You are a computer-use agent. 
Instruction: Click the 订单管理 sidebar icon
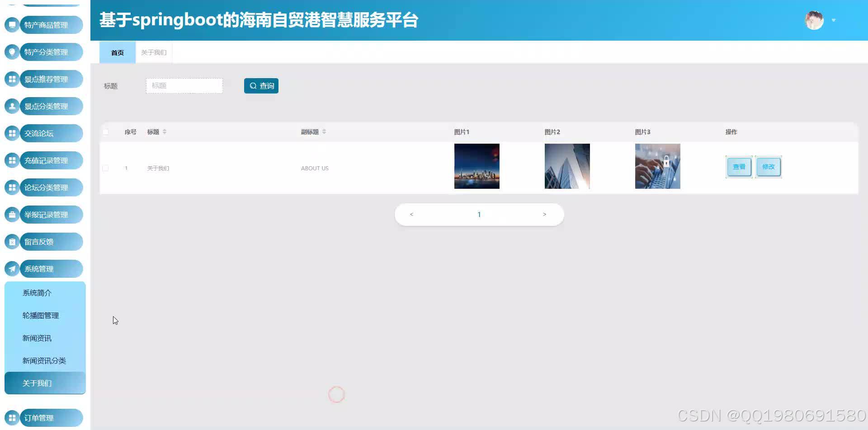click(12, 417)
